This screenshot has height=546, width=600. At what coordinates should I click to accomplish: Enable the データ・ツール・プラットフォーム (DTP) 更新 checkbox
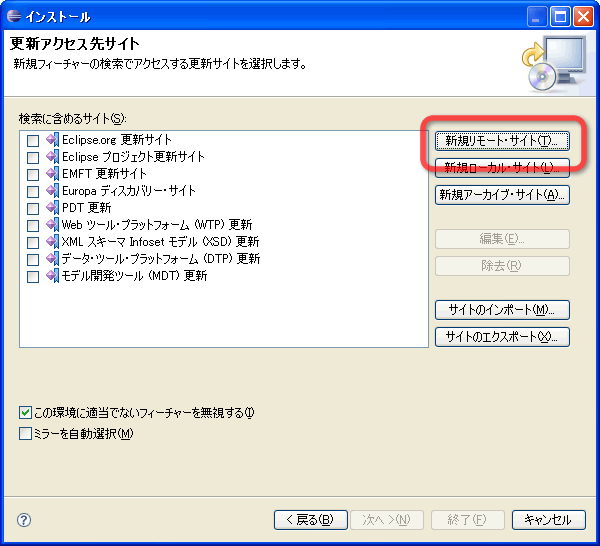click(33, 259)
